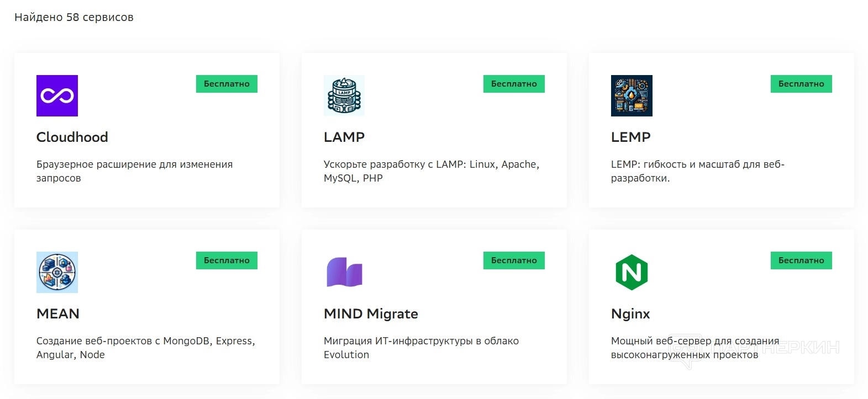The image size is (868, 399).
Task: Click the MEAN circular diagram icon
Action: 57,272
